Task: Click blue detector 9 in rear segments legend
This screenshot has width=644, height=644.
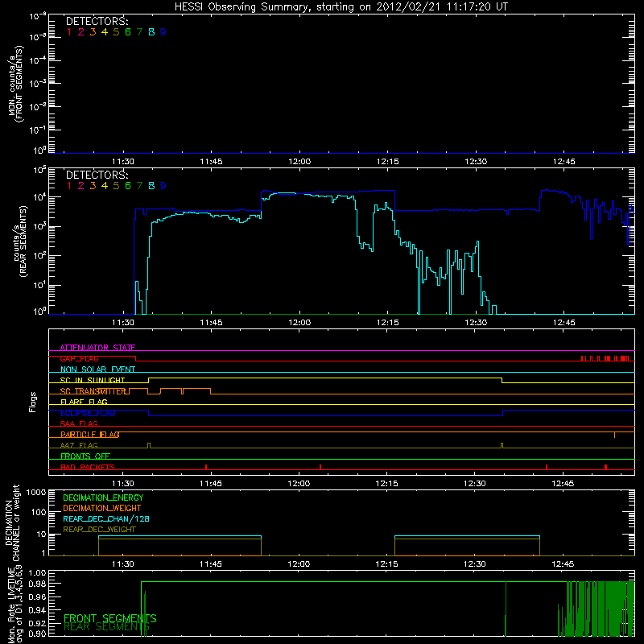Action: click(x=163, y=186)
